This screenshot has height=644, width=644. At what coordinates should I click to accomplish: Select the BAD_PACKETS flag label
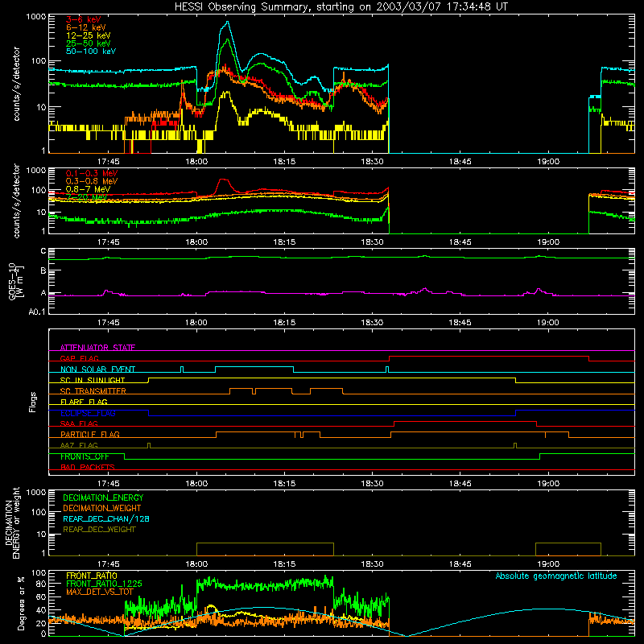click(x=88, y=467)
